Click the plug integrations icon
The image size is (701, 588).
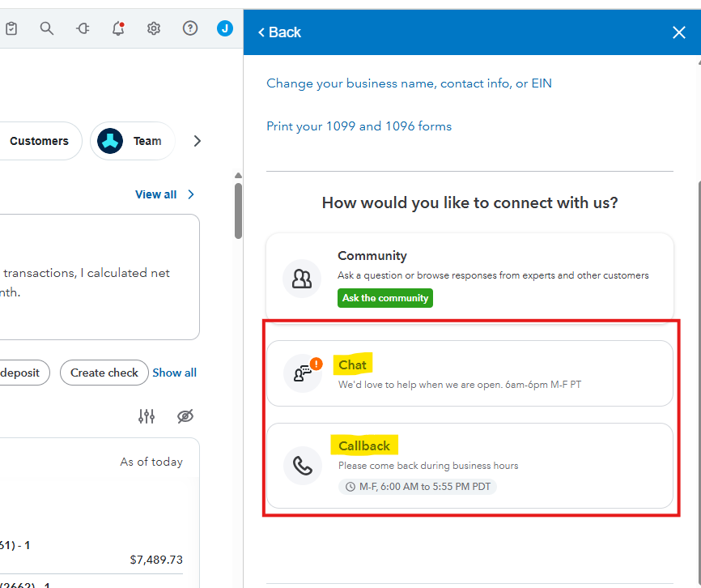[x=83, y=29]
